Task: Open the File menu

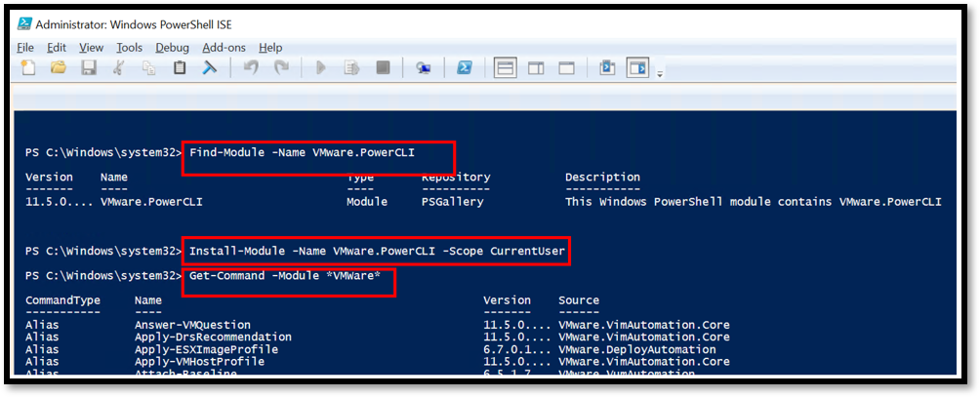Action: coord(25,48)
